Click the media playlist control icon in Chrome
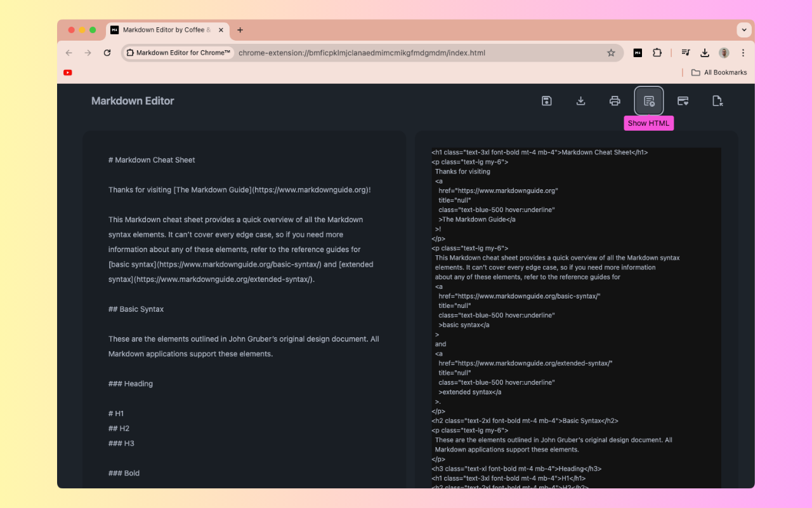The height and width of the screenshot is (508, 812). click(x=685, y=53)
